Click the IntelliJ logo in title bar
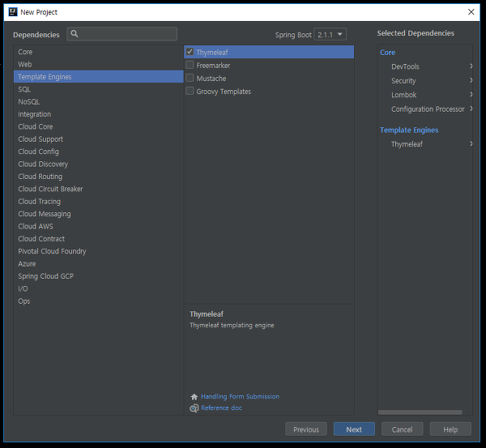The width and height of the screenshot is (486, 448). pyautogui.click(x=13, y=12)
